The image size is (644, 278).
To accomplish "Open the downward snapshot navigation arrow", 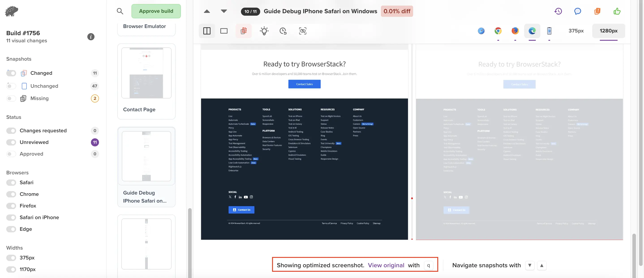I will [x=530, y=265].
